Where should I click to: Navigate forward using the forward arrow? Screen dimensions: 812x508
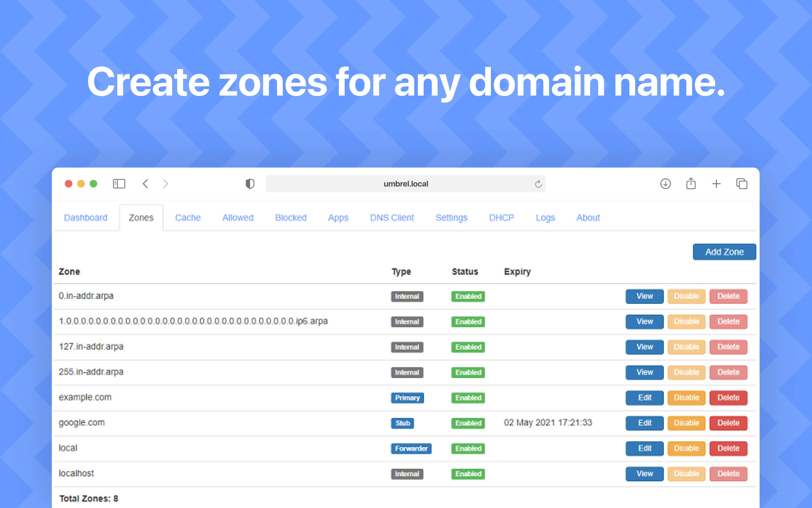(x=165, y=184)
